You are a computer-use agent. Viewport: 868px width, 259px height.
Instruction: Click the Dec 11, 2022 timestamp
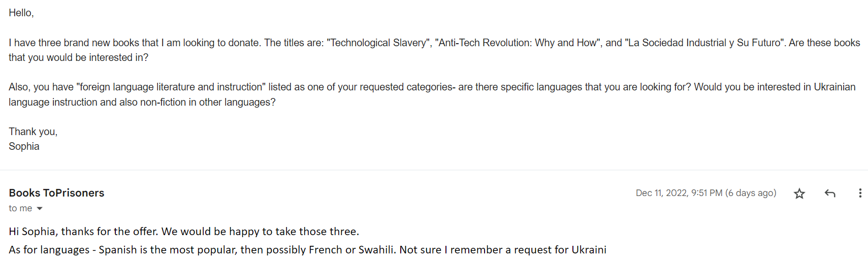679,193
